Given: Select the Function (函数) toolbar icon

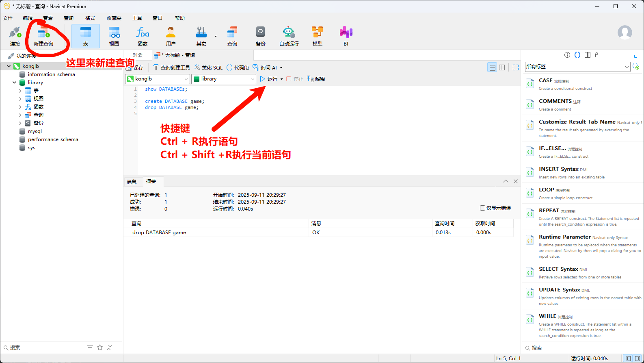Looking at the screenshot, I should pyautogui.click(x=143, y=36).
